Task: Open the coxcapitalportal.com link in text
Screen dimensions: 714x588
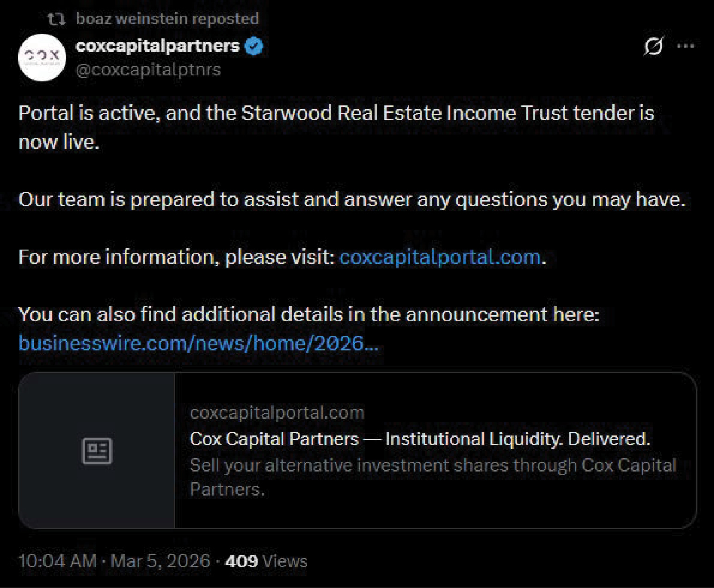Action: pyautogui.click(x=440, y=257)
